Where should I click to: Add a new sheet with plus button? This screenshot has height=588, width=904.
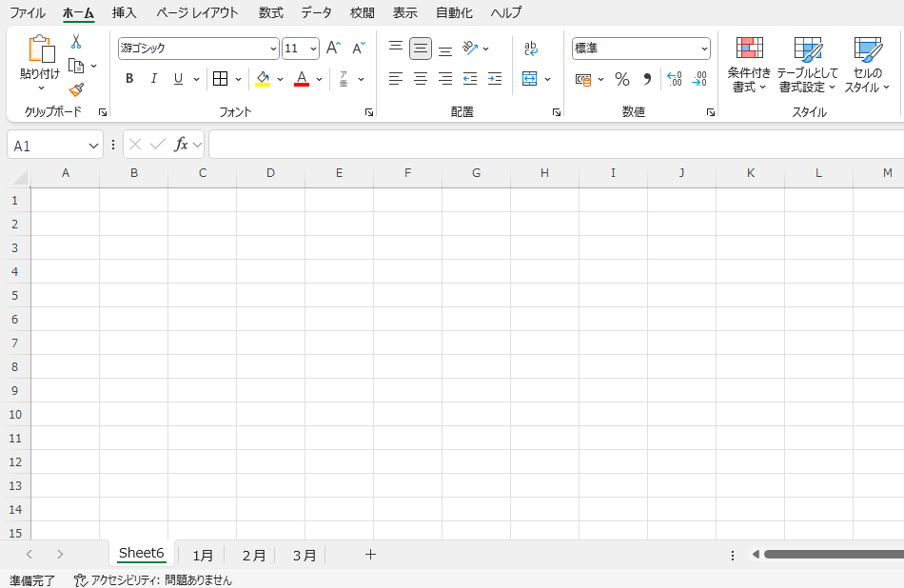click(370, 555)
